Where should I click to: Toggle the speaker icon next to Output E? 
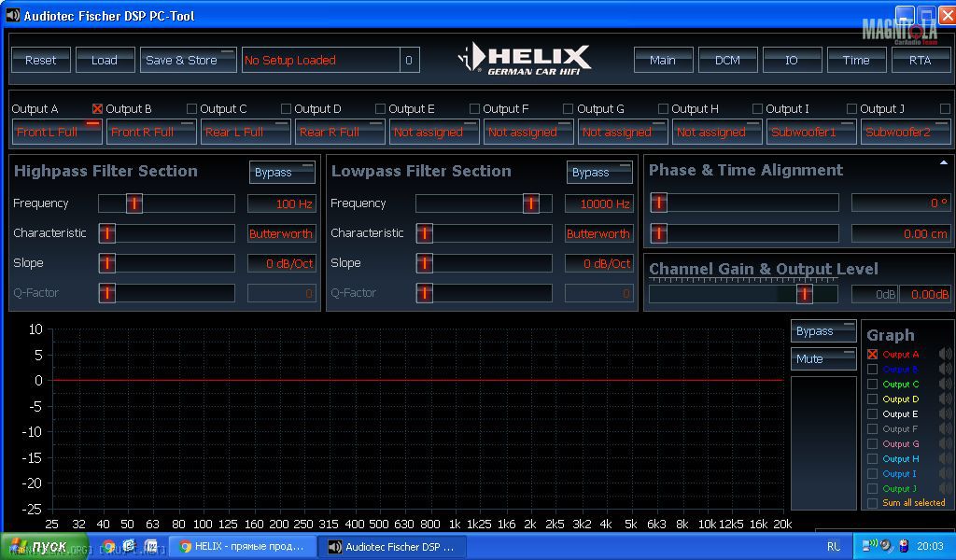pos(945,414)
